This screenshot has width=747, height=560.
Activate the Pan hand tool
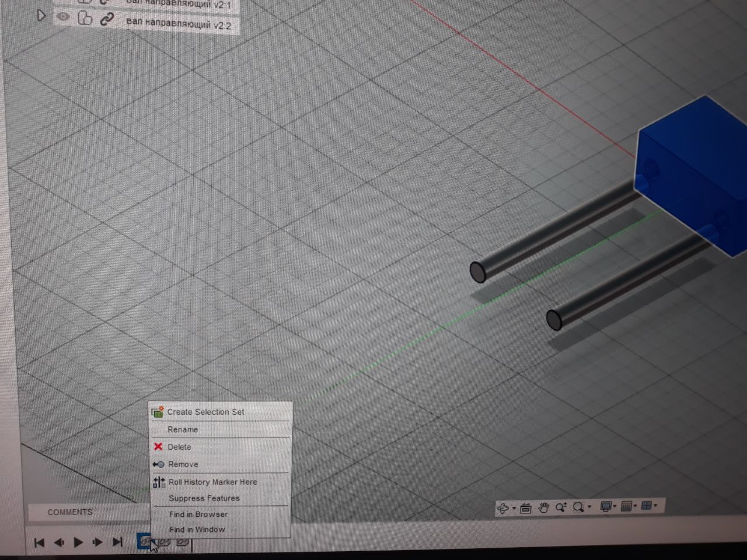click(x=543, y=508)
